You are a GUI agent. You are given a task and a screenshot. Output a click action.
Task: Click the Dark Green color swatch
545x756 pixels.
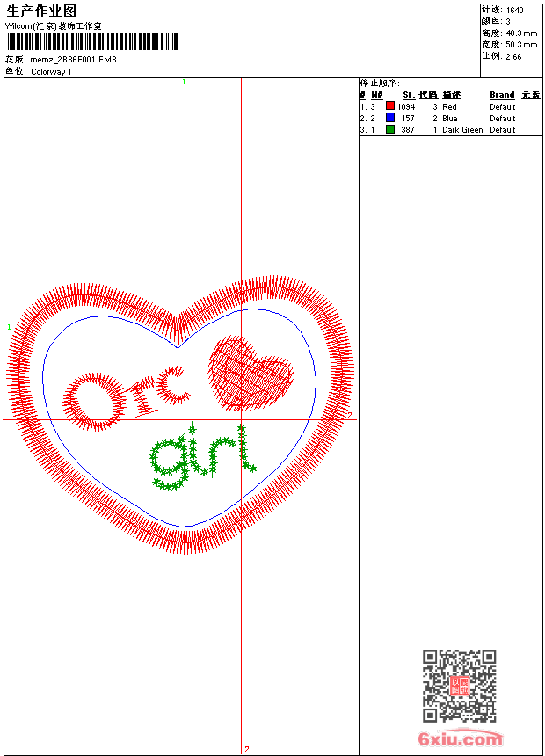[390, 129]
